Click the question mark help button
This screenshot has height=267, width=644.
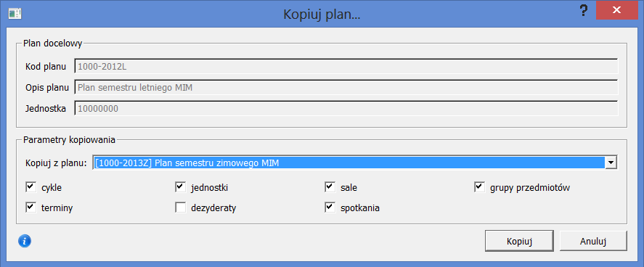click(x=583, y=12)
